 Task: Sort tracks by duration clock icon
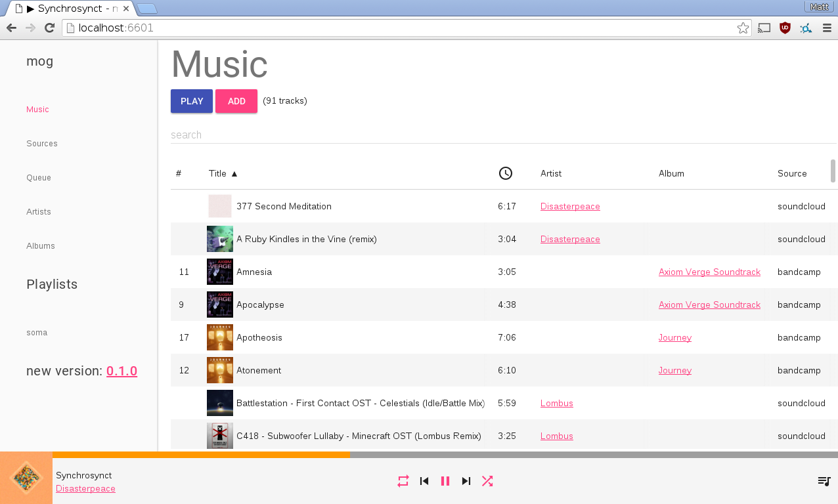point(505,173)
